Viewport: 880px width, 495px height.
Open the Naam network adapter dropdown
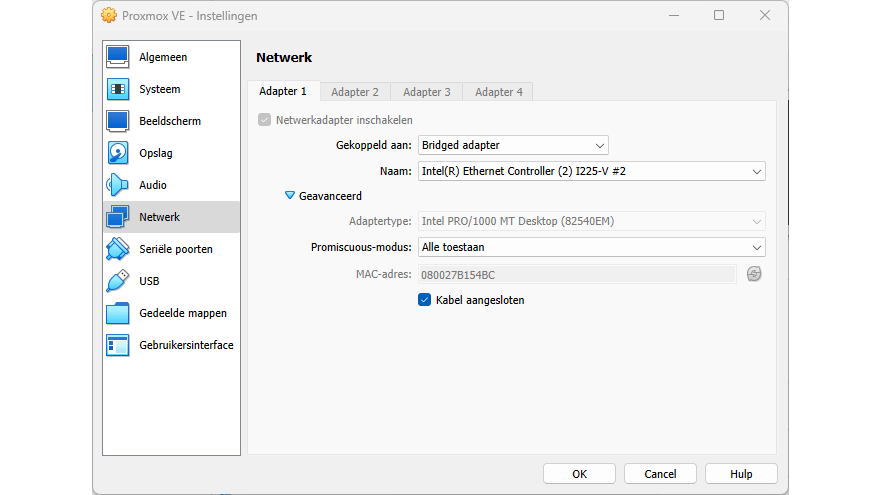(x=591, y=171)
